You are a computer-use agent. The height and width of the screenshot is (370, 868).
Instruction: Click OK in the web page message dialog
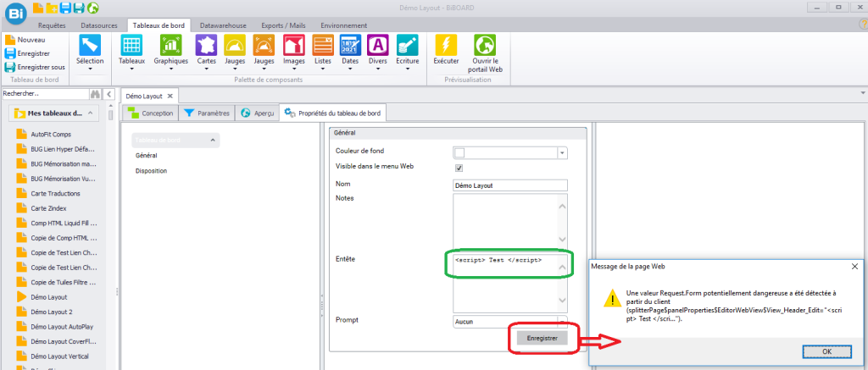click(829, 351)
